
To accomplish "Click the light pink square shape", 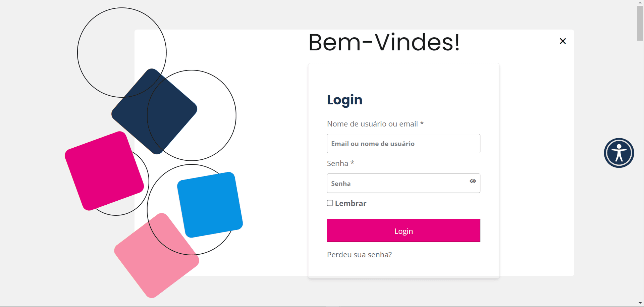I will click(157, 255).
